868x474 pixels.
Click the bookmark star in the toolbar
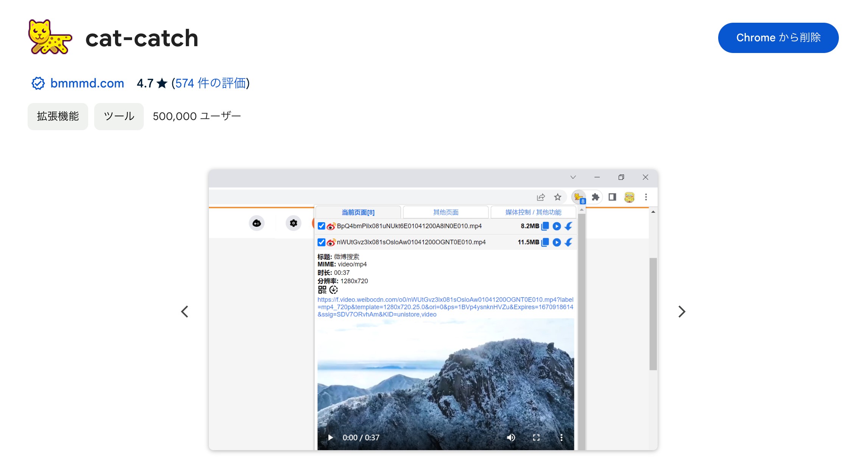coord(558,197)
